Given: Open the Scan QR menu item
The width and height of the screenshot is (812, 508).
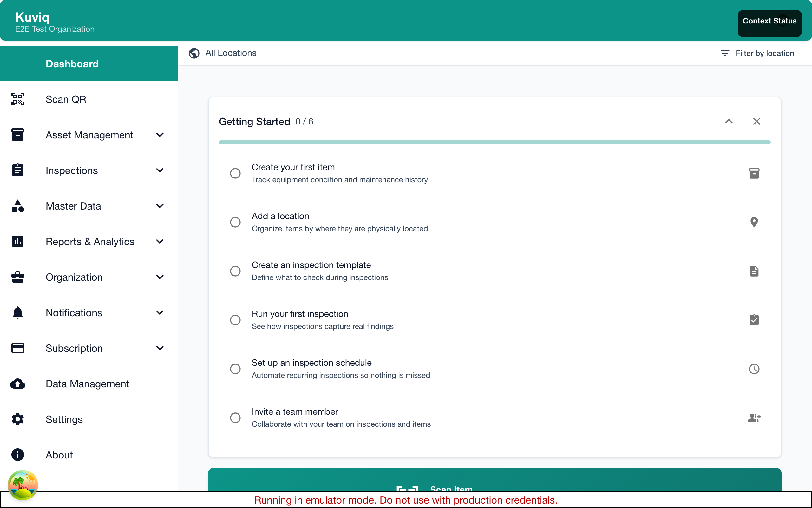Looking at the screenshot, I should pyautogui.click(x=88, y=99).
